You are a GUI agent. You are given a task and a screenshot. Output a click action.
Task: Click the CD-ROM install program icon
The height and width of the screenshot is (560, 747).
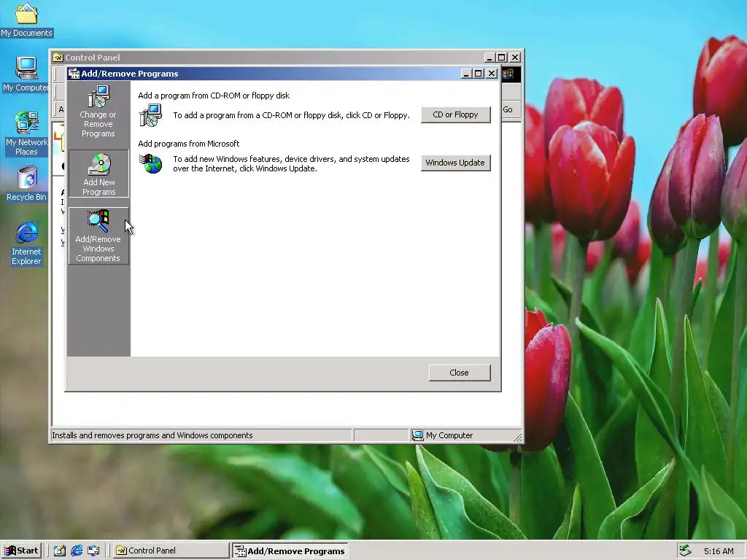pyautogui.click(x=150, y=115)
